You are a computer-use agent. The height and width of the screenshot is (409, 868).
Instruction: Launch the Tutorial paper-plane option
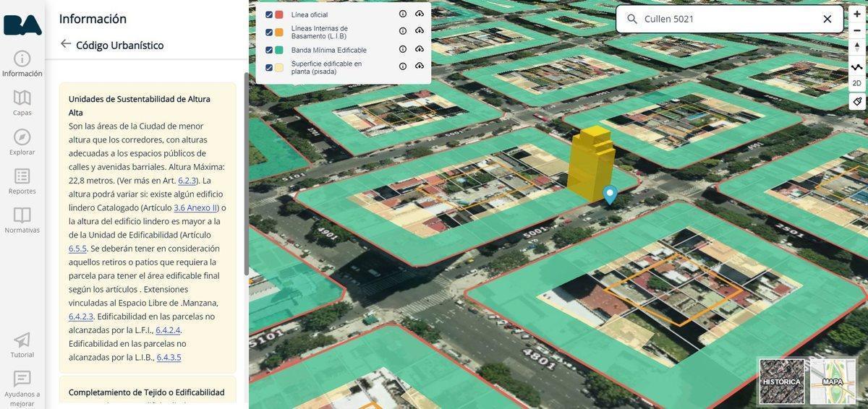click(22, 345)
